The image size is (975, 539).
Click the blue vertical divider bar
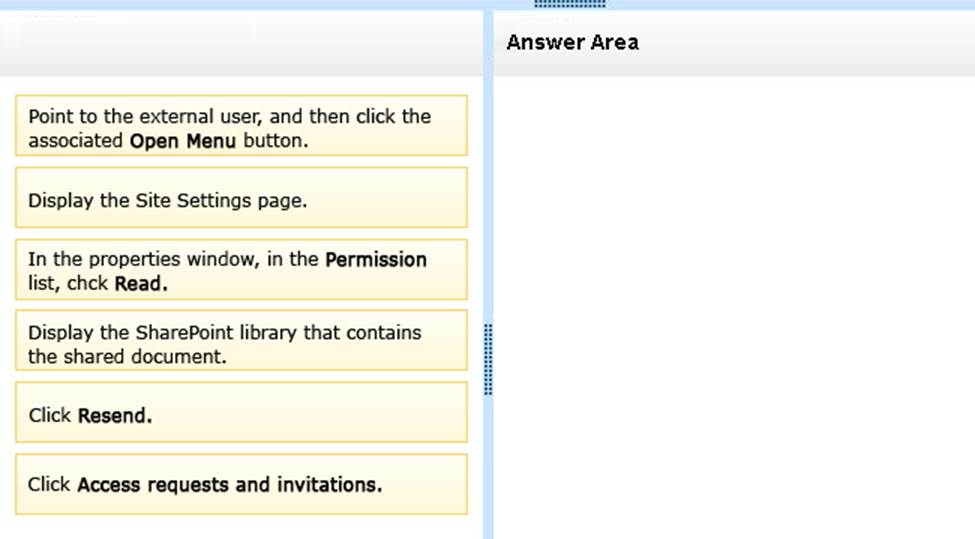488,200
